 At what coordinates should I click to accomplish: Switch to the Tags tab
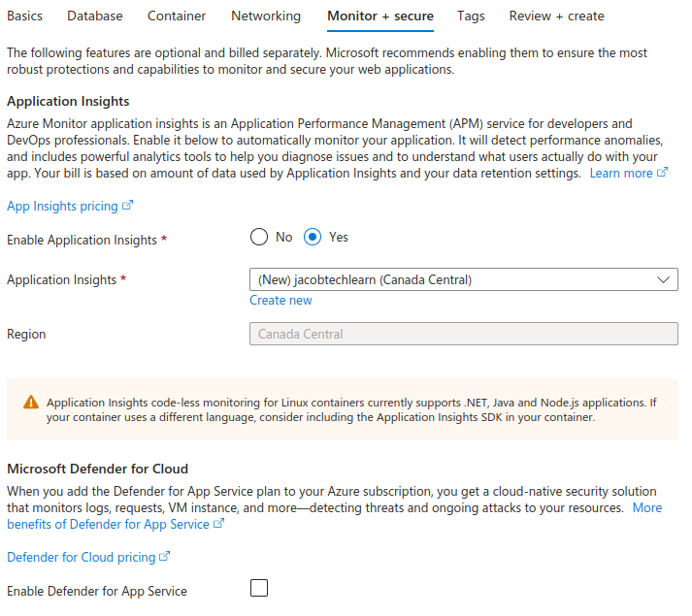[471, 16]
